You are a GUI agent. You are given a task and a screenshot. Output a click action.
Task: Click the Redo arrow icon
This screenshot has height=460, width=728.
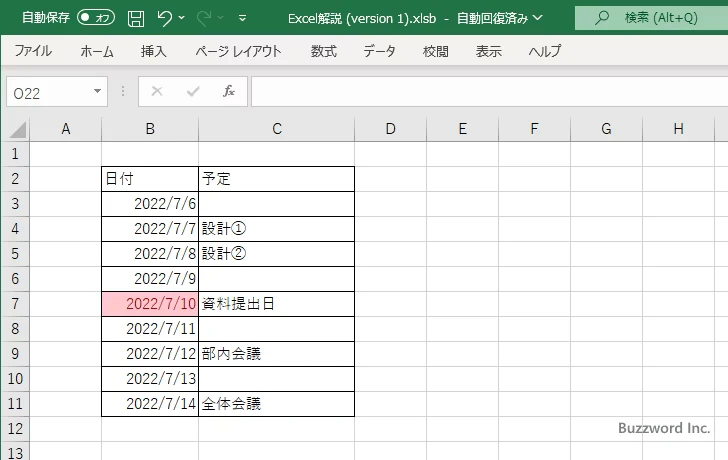[x=204, y=18]
